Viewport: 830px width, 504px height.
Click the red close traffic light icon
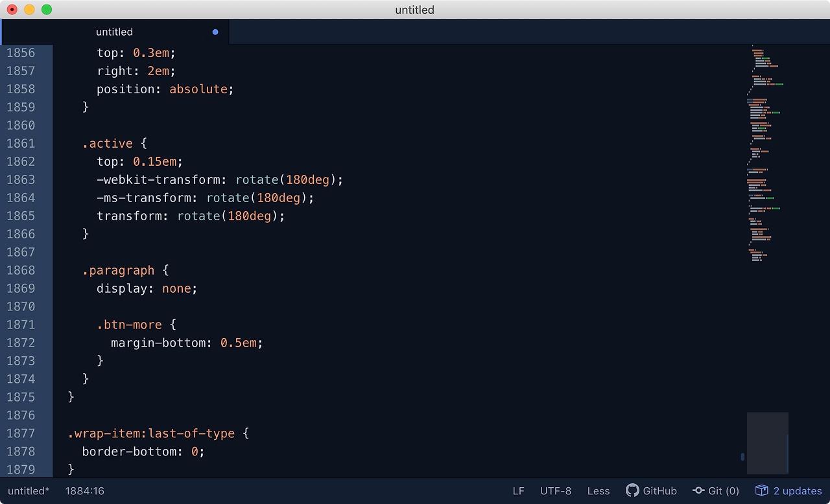(12, 10)
